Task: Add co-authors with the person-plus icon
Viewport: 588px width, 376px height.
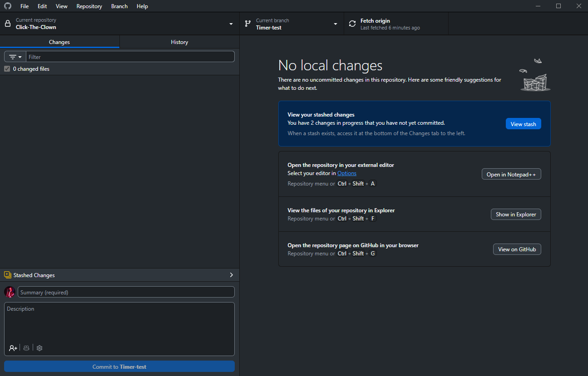Action: [13, 348]
